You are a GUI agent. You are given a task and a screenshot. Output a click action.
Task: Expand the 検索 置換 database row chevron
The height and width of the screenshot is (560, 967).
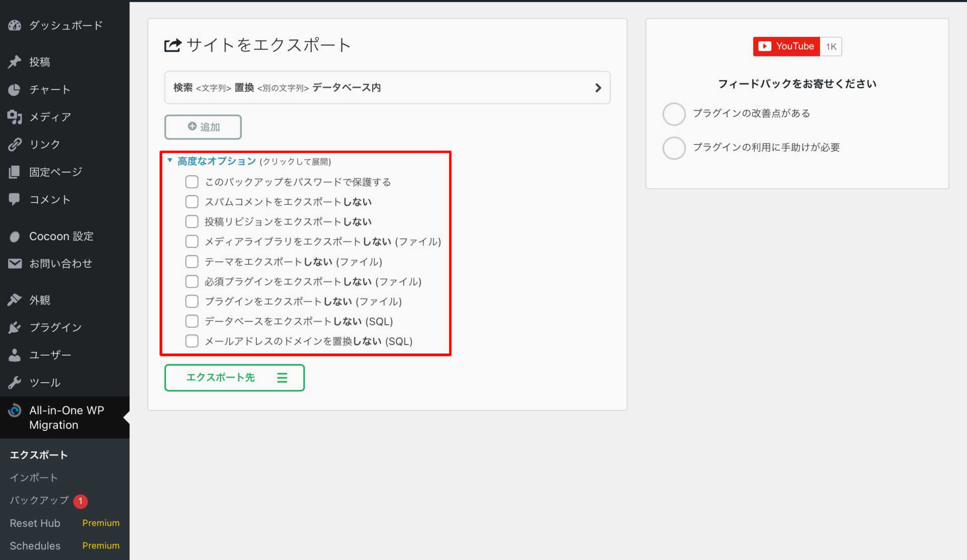click(598, 88)
